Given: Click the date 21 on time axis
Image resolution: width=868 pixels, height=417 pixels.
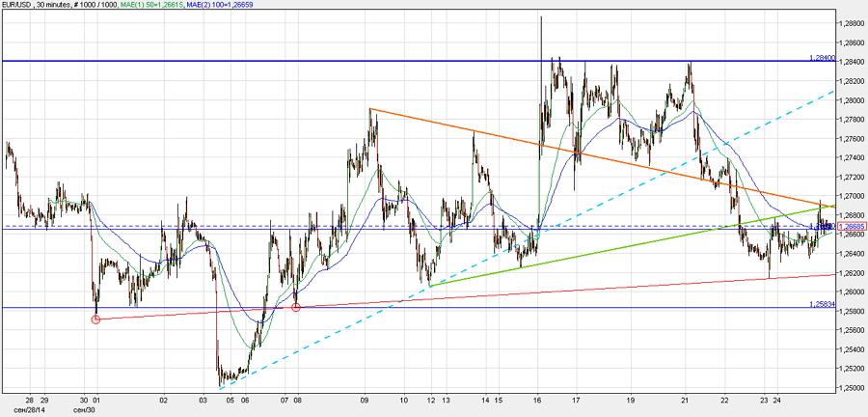Looking at the screenshot, I should point(685,398).
